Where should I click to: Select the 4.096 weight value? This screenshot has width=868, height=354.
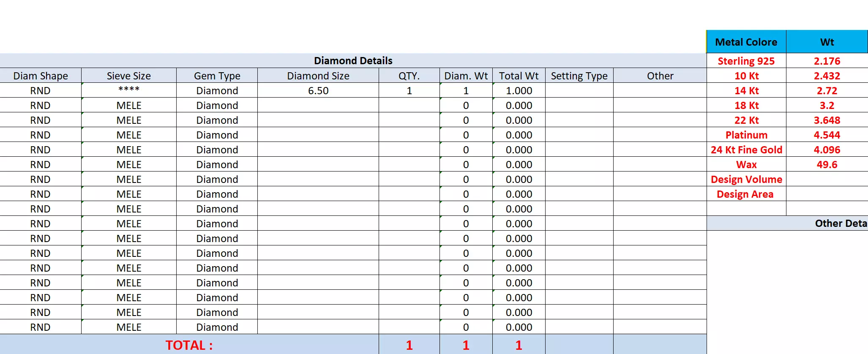coord(827,150)
